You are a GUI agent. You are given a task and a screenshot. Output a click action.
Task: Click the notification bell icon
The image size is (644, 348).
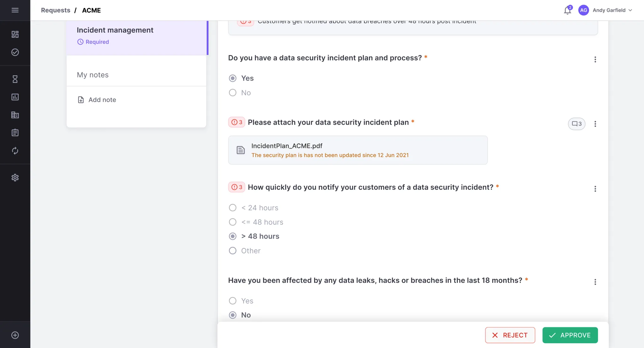tap(567, 10)
